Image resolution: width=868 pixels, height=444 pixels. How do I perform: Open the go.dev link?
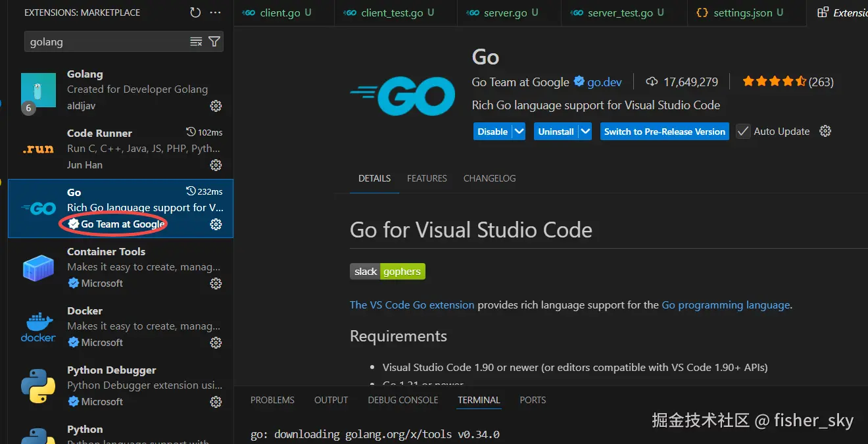coord(604,82)
